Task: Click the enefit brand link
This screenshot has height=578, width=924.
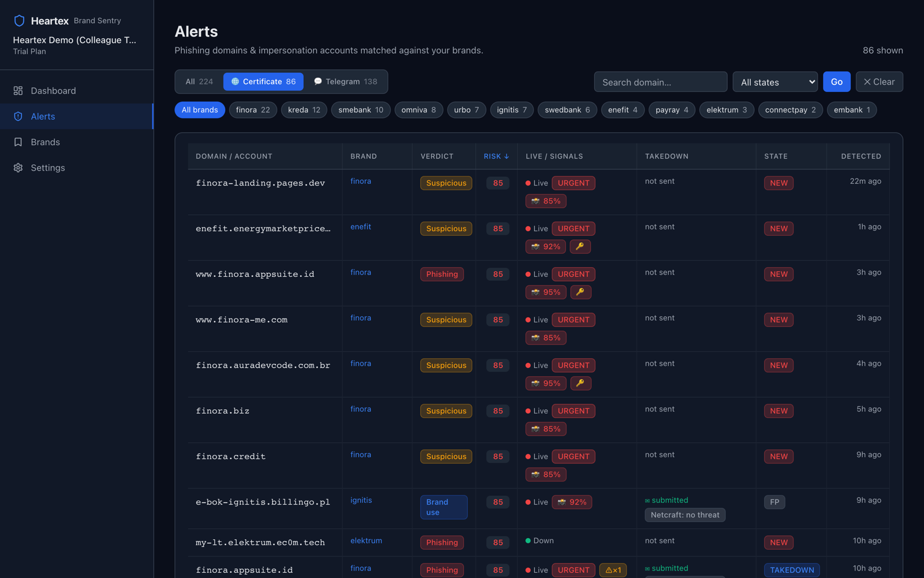Action: (361, 227)
